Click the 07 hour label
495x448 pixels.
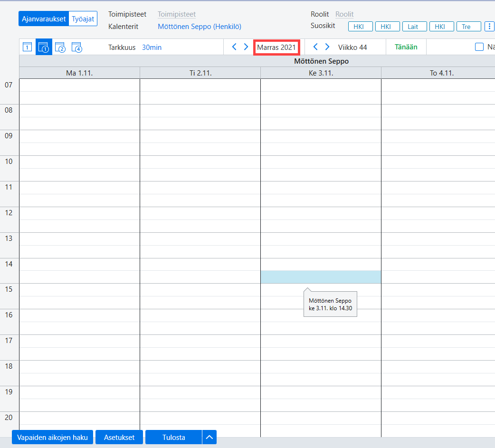coord(9,85)
